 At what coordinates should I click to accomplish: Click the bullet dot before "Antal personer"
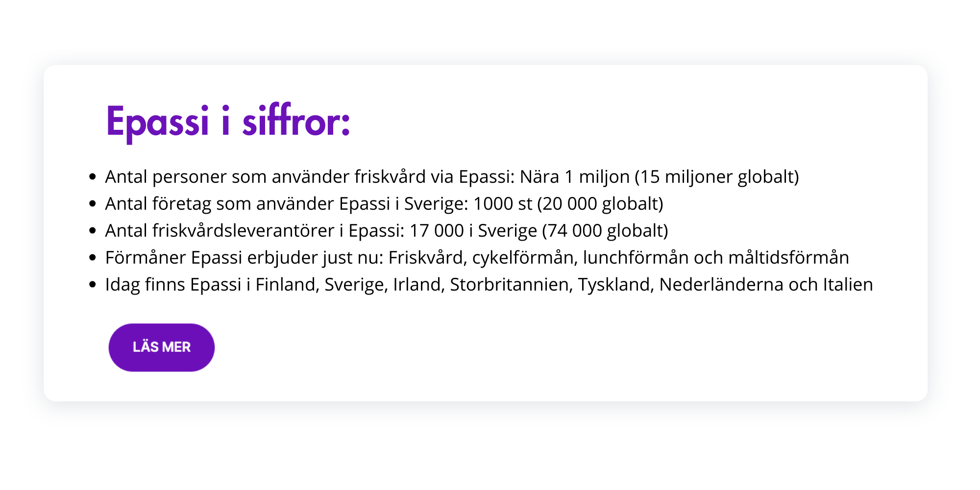coord(93,177)
